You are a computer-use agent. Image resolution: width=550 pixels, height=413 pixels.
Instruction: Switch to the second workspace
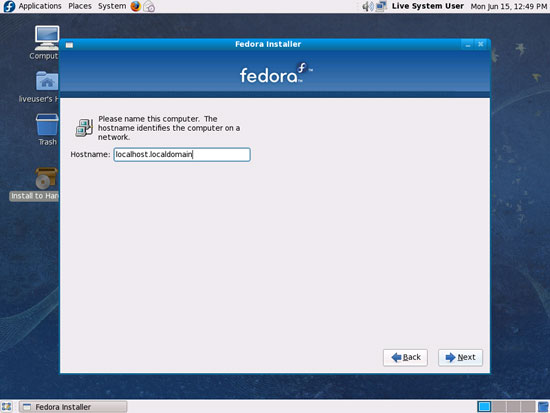click(x=499, y=407)
